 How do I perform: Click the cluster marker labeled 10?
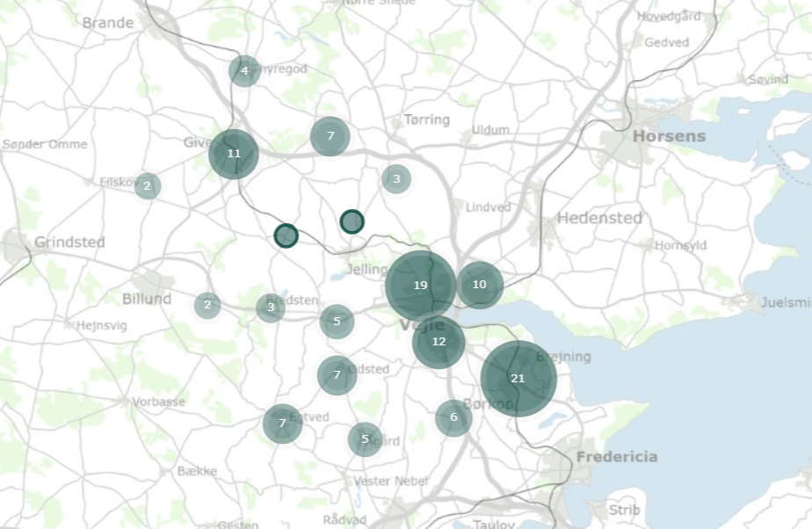click(x=479, y=285)
